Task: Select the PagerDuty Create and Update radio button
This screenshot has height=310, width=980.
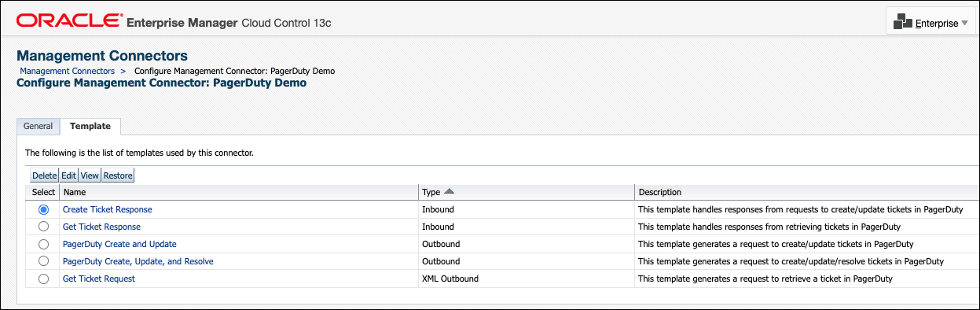Action: click(43, 244)
